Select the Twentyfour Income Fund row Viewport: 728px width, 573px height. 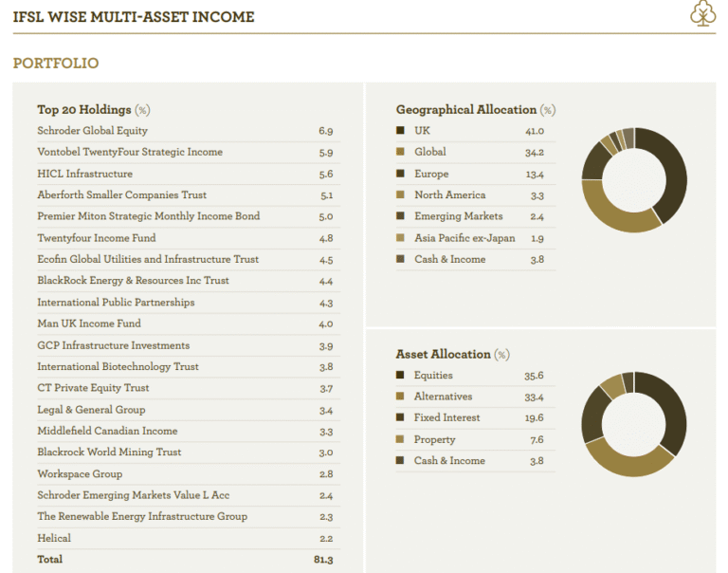point(189,238)
